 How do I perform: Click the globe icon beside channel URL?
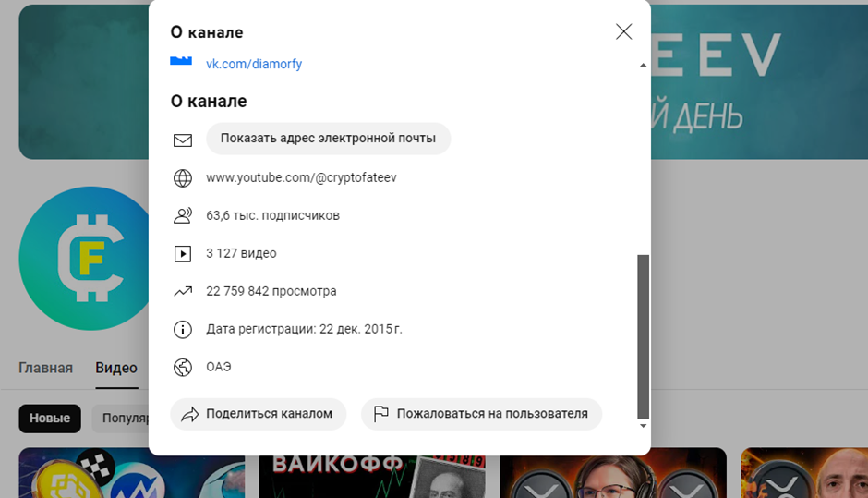click(183, 177)
